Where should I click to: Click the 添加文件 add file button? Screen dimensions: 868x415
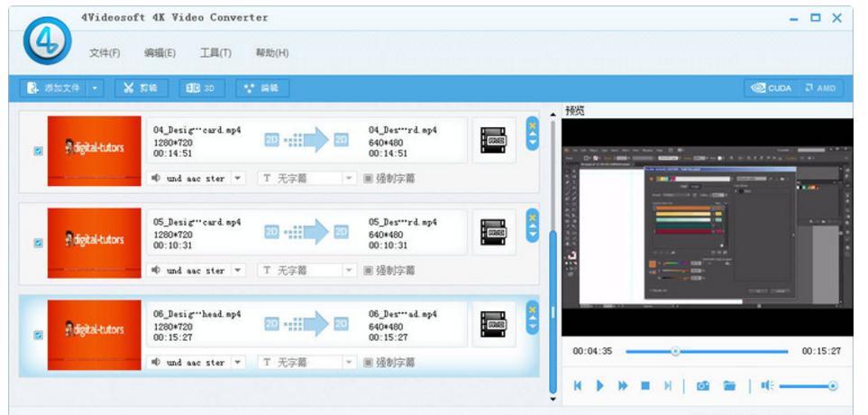point(54,88)
